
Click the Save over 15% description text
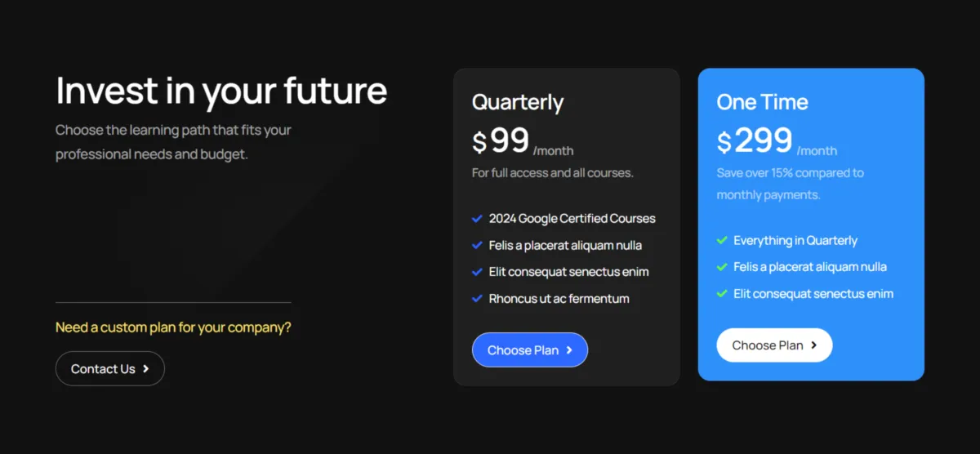(x=790, y=184)
